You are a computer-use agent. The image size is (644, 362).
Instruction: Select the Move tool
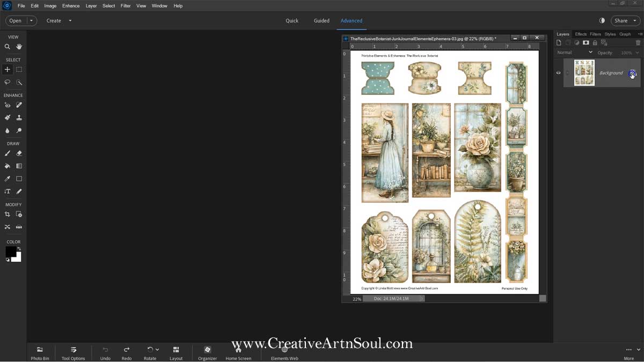tap(8, 69)
